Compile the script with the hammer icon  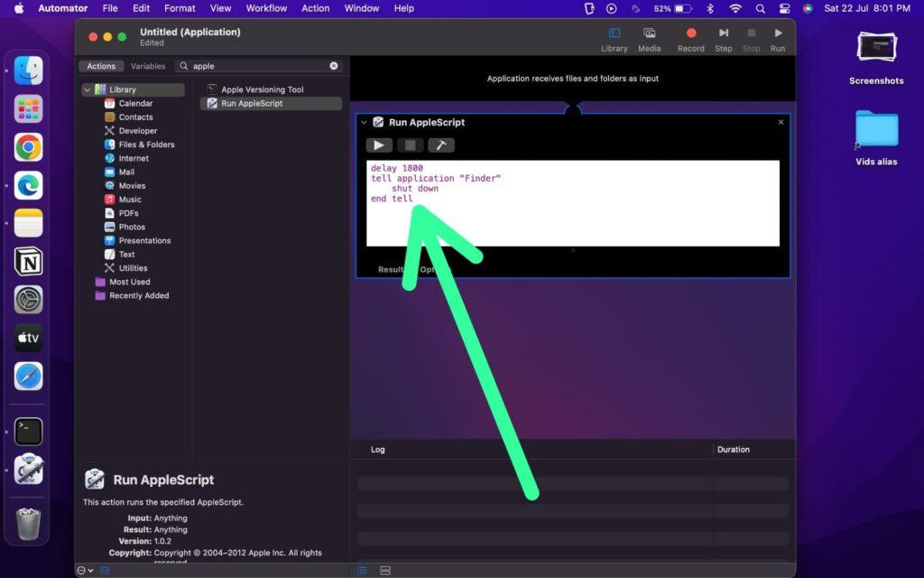click(x=440, y=145)
